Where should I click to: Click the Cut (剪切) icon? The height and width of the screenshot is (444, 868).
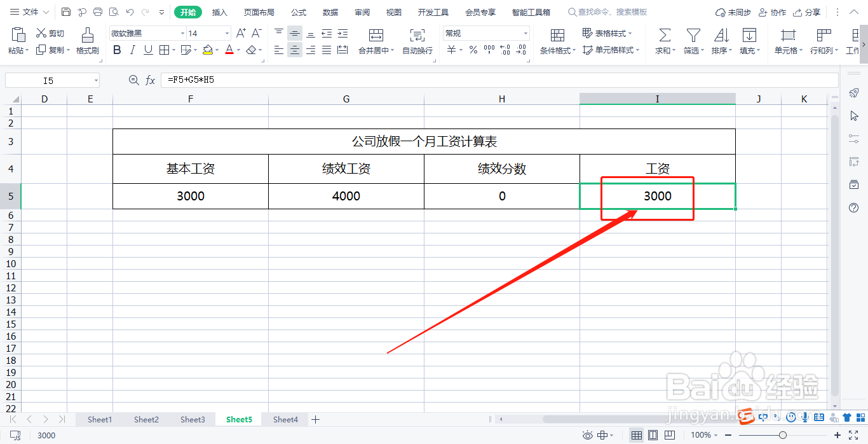click(50, 33)
